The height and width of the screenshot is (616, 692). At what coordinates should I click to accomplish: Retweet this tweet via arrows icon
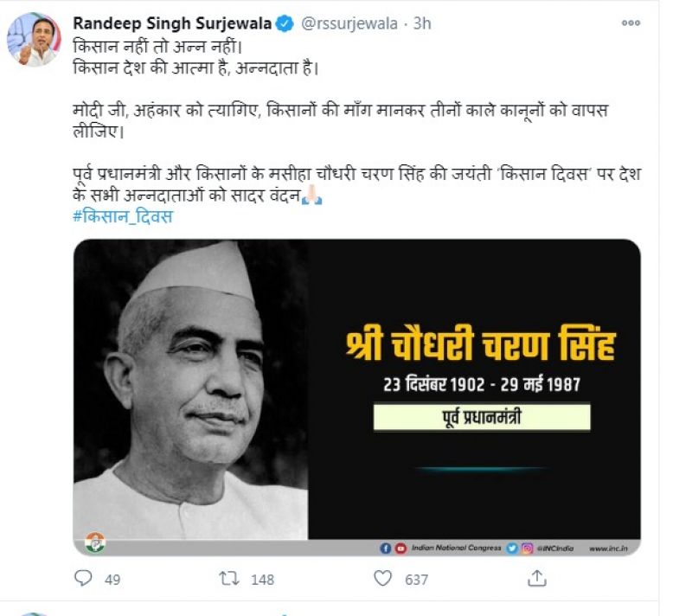click(x=229, y=578)
